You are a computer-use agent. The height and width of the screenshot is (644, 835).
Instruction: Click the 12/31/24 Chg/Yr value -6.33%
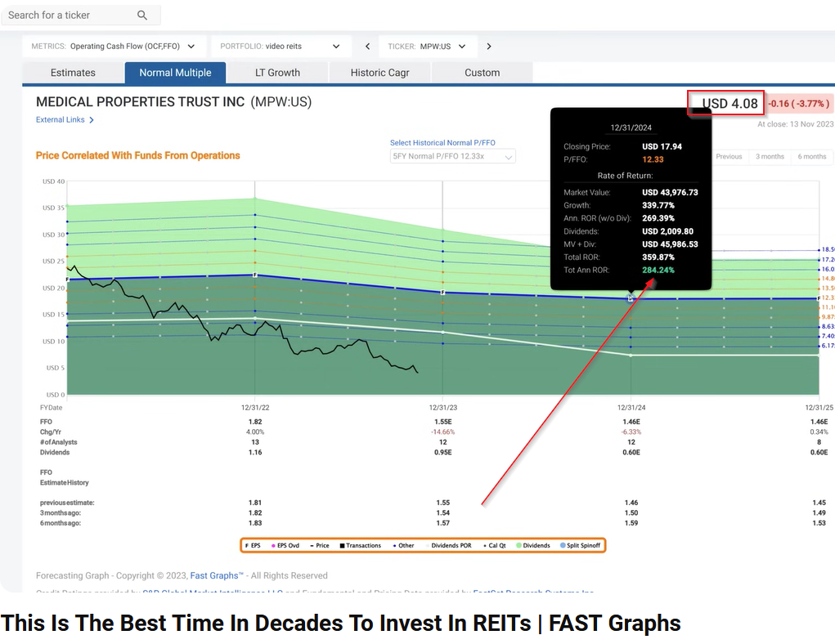tap(631, 432)
